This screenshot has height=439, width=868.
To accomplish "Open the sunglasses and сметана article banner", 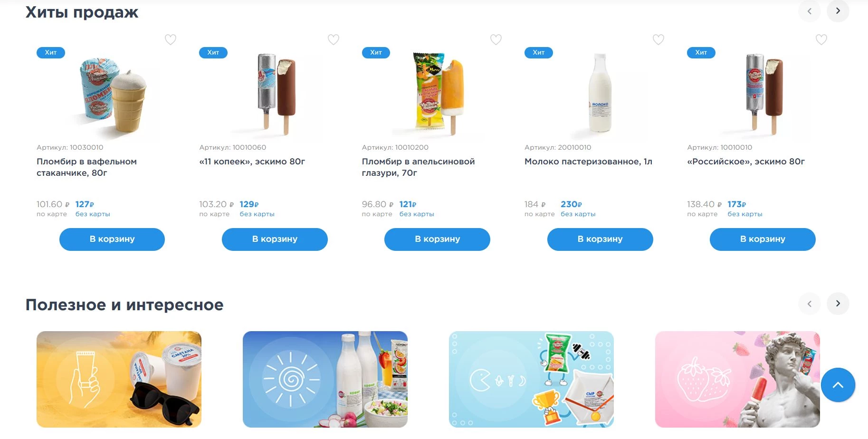I will pos(119,379).
